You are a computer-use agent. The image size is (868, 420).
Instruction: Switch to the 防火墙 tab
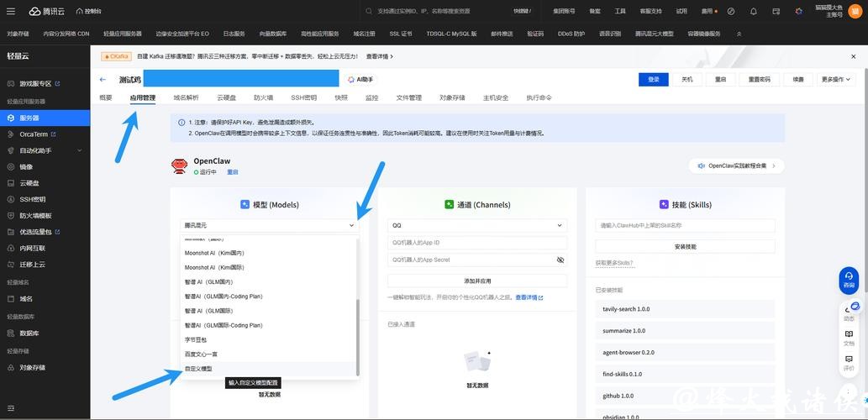click(x=263, y=97)
